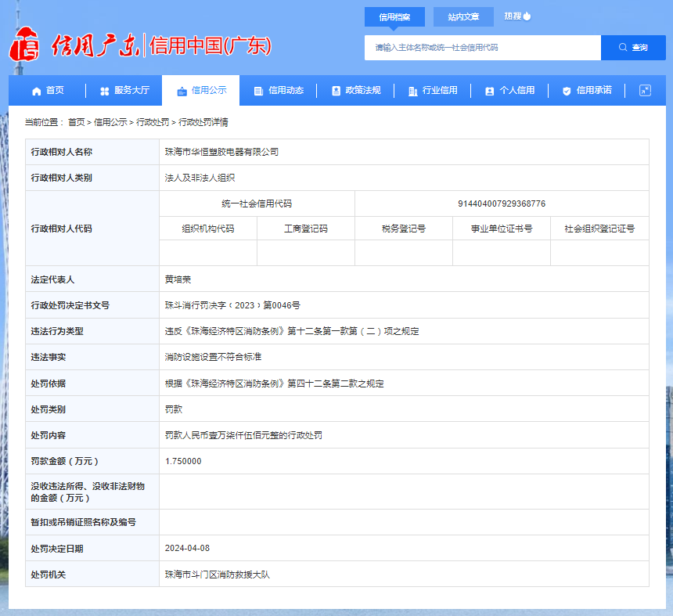Select company name 珠海市华恒塑胶电器有限公司
This screenshot has width=673, height=616.
pyautogui.click(x=221, y=152)
